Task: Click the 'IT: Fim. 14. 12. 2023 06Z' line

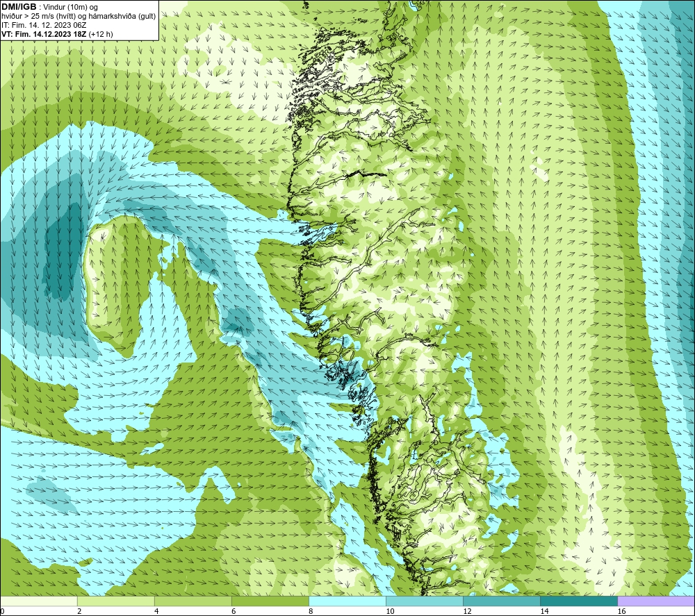Action: (44, 25)
